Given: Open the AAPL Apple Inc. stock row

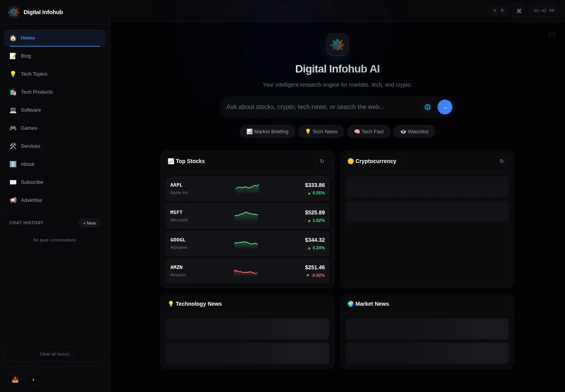Looking at the screenshot, I should coord(248,189).
